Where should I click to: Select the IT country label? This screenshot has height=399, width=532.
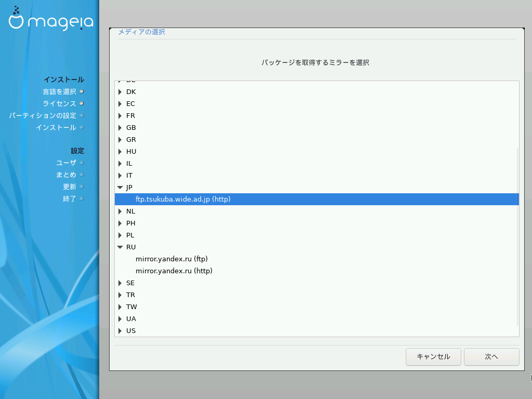(x=129, y=176)
